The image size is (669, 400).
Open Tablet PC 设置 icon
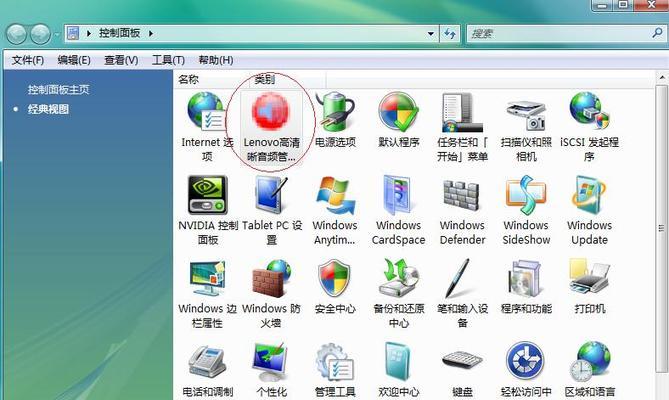271,195
